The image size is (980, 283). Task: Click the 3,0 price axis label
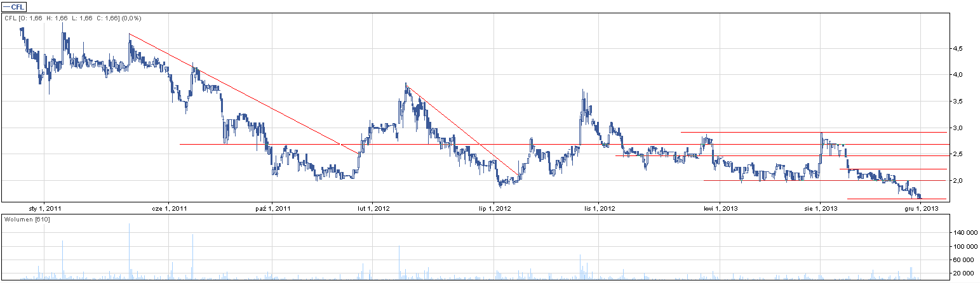pos(957,128)
